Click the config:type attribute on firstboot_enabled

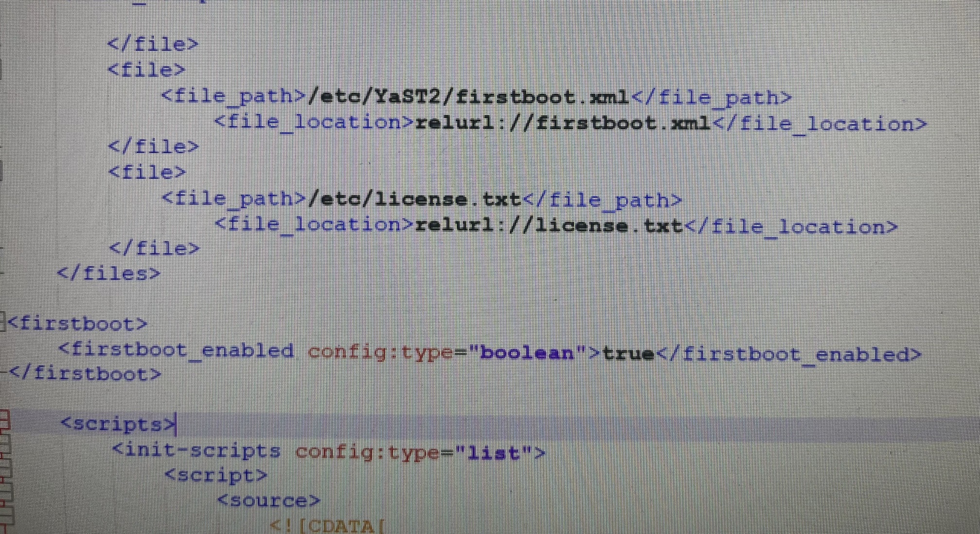tap(379, 352)
